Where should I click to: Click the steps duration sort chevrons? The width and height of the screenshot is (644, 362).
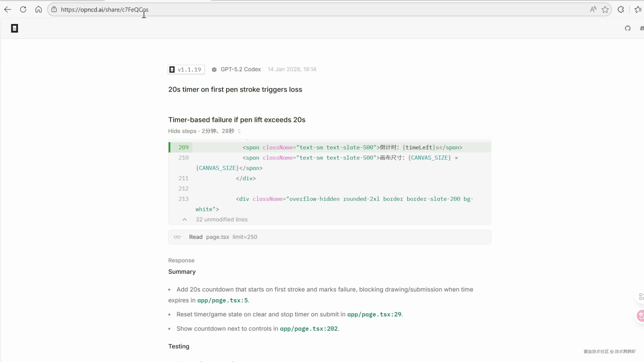[239, 131]
